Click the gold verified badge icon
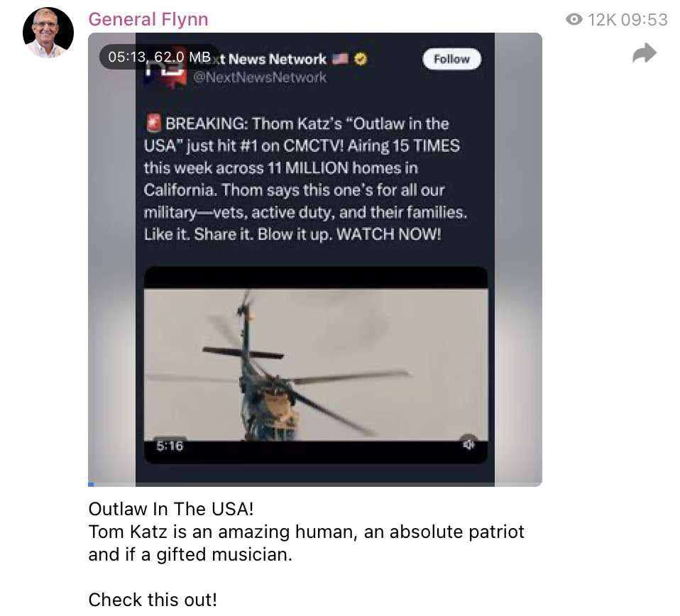Image resolution: width=680 pixels, height=616 pixels. [361, 58]
